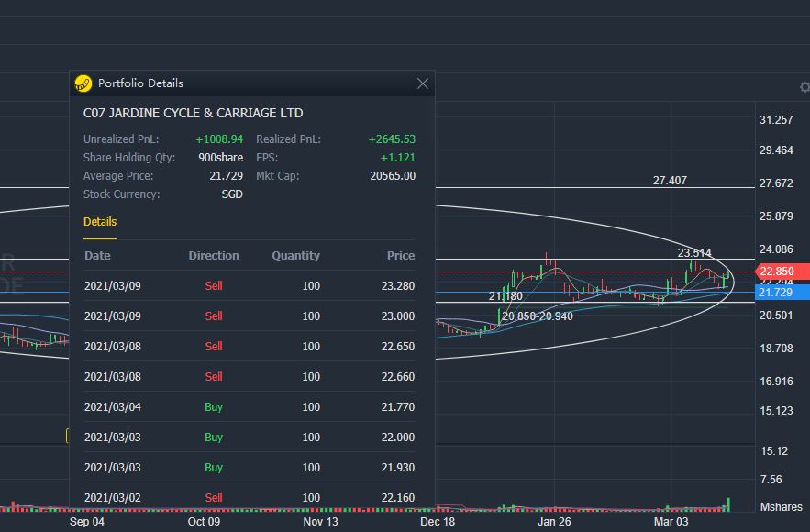Click Mkt Cap value 20565.00

[x=393, y=176]
